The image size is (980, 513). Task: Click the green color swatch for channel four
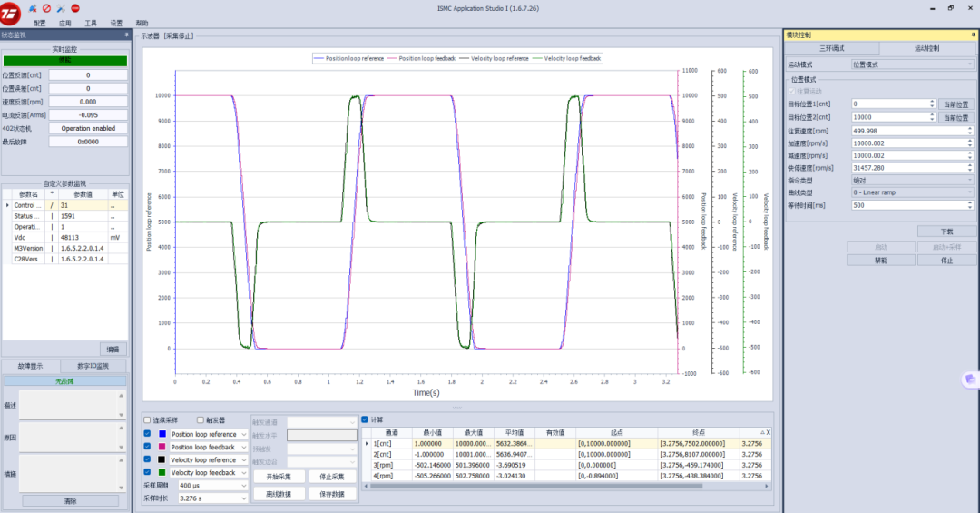tap(162, 472)
